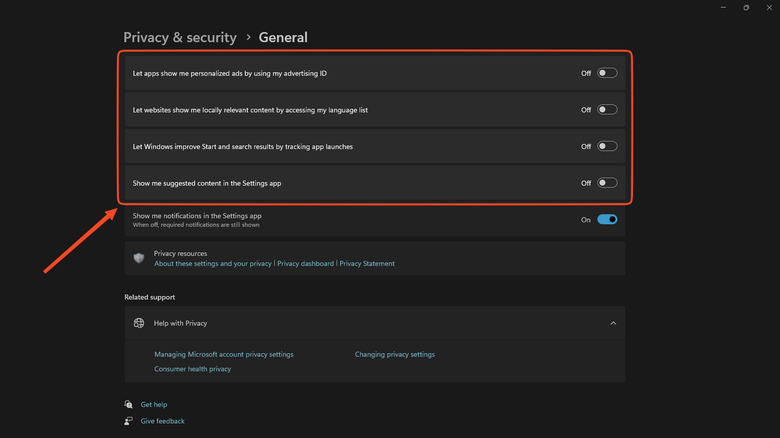Open the Privacy dashboard link
Image resolution: width=780 pixels, height=438 pixels.
click(305, 264)
